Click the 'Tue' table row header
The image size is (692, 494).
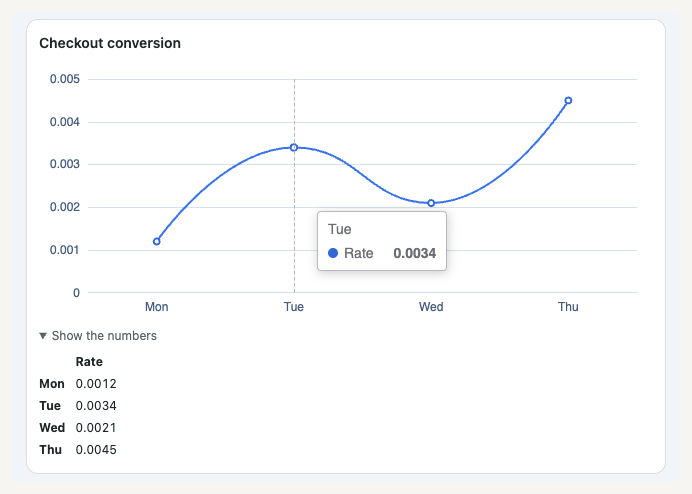pyautogui.click(x=50, y=406)
